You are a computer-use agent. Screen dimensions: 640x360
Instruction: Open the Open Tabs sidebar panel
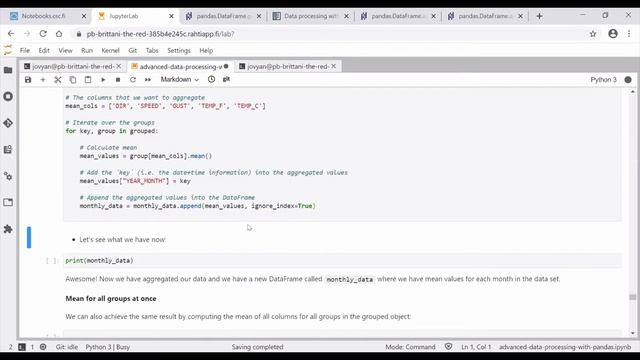(8, 202)
